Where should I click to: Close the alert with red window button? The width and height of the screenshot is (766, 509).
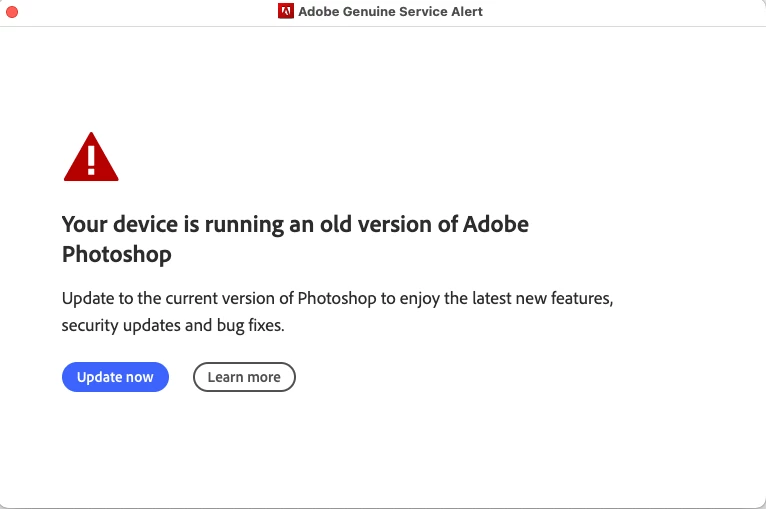tap(13, 12)
